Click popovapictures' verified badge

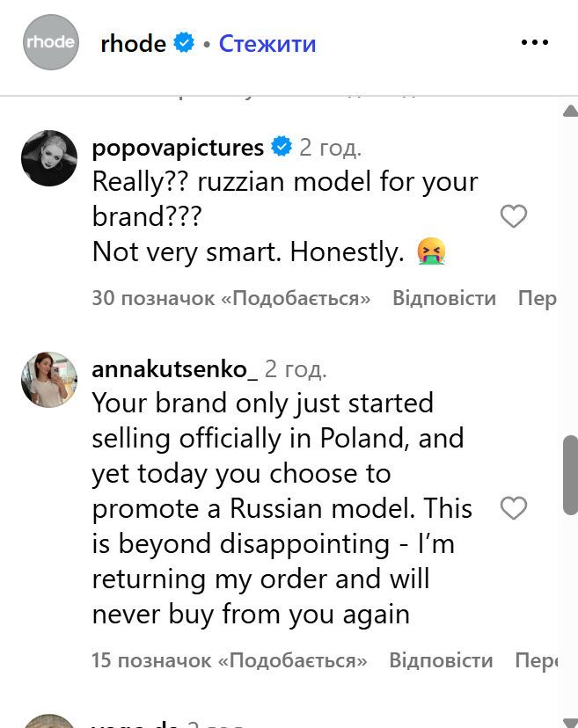click(x=282, y=147)
